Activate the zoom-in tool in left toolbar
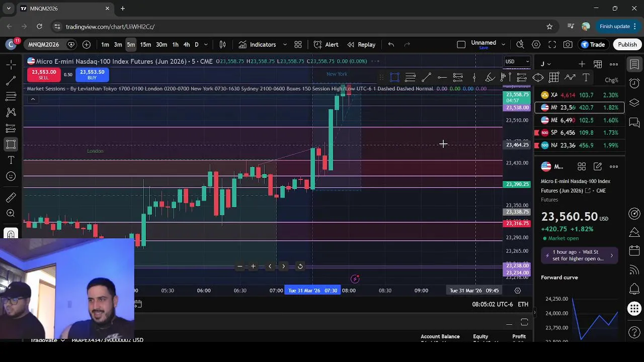 11,213
